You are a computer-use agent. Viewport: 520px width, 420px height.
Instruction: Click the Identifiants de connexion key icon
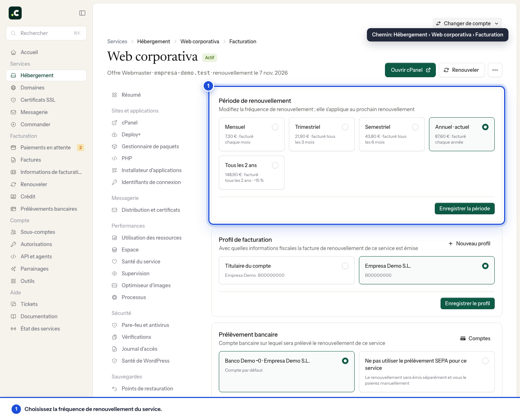[114, 182]
